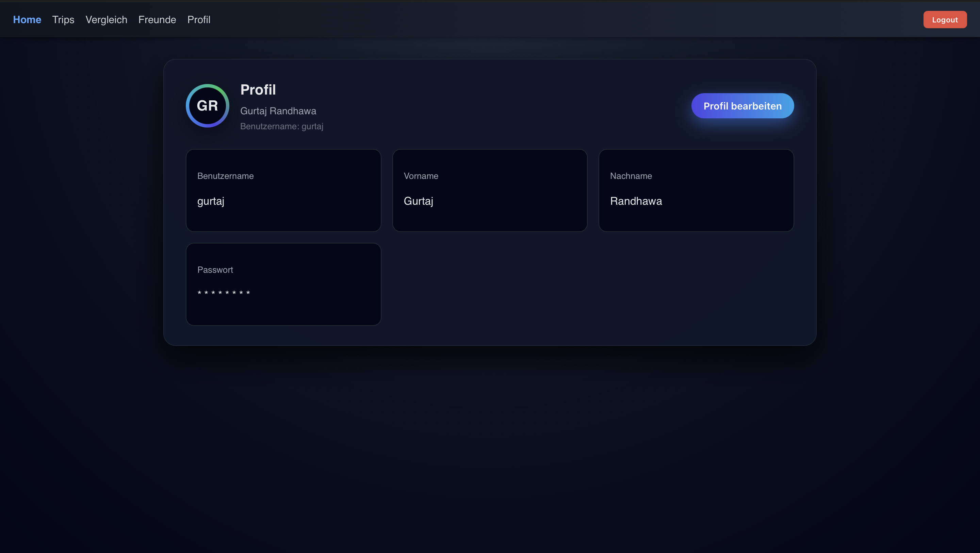Open the Freunde page
The height and width of the screenshot is (553, 980).
[157, 19]
